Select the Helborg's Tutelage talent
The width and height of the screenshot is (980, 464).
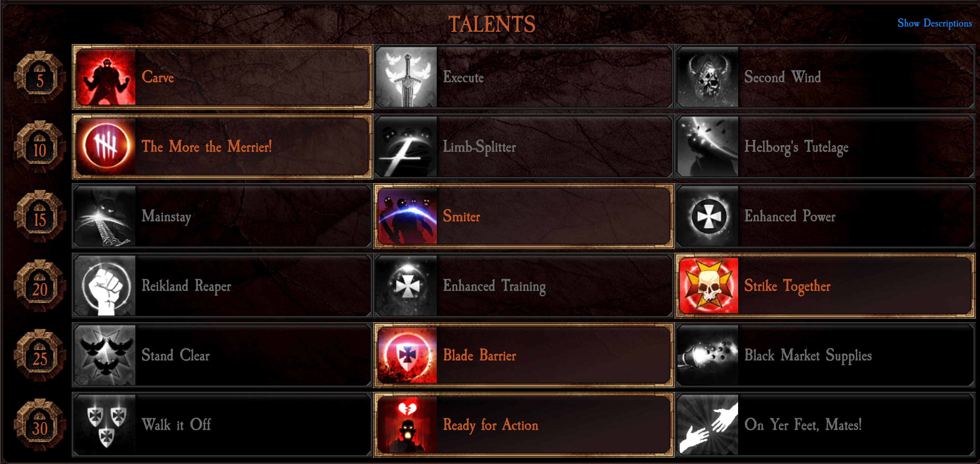click(x=825, y=147)
